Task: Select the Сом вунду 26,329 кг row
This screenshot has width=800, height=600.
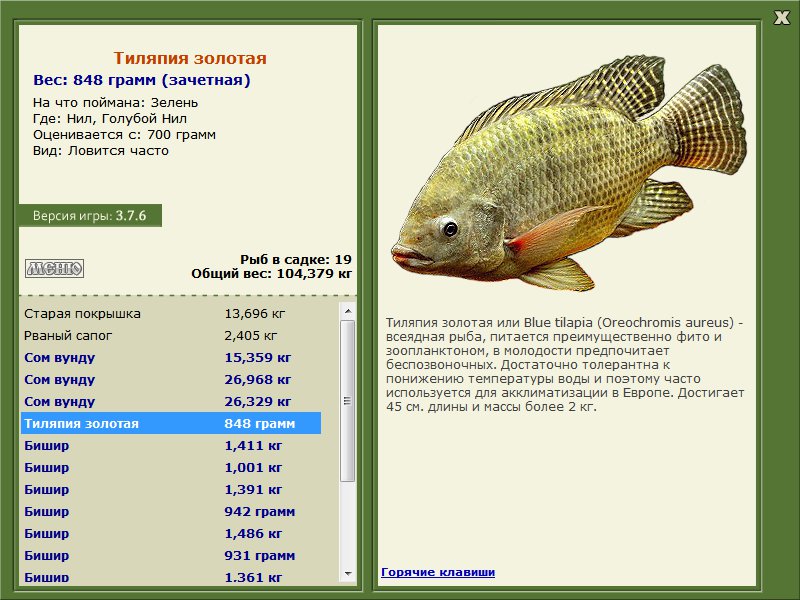Action: tap(171, 402)
